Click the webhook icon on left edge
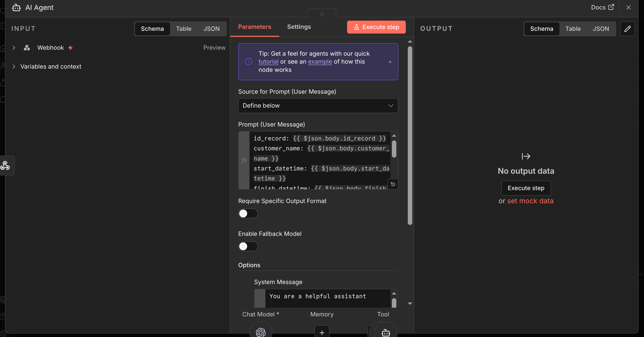Screen dimensions: 644x337 [5, 165]
